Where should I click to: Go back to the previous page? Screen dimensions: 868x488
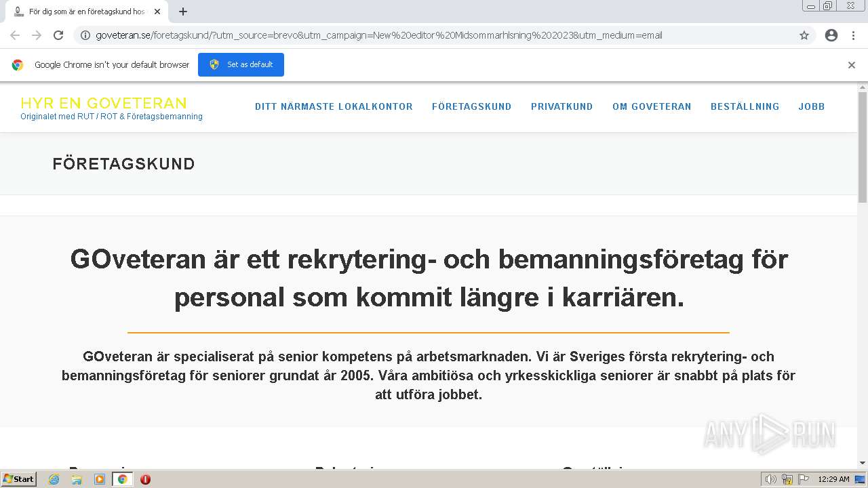coord(15,35)
